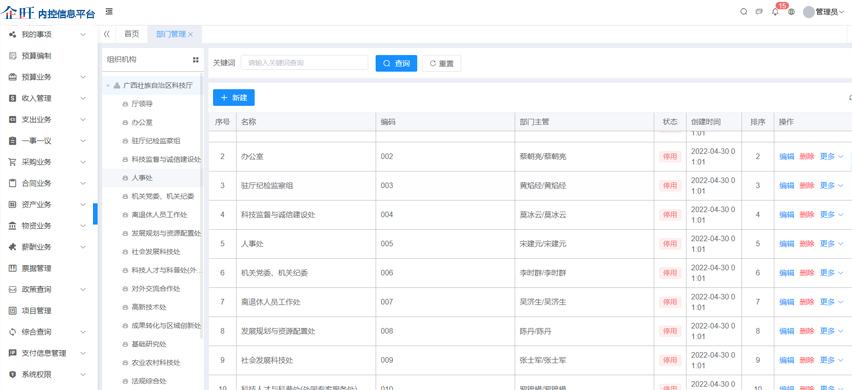Click the tab scroll-left double chevron
Screen dimensions: 852x390
click(x=106, y=34)
